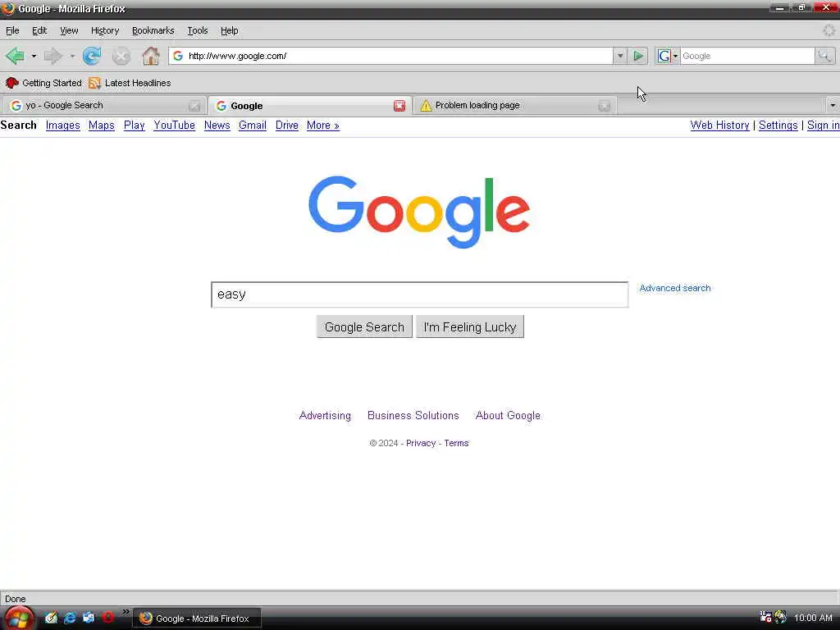Open Web History link

click(719, 126)
